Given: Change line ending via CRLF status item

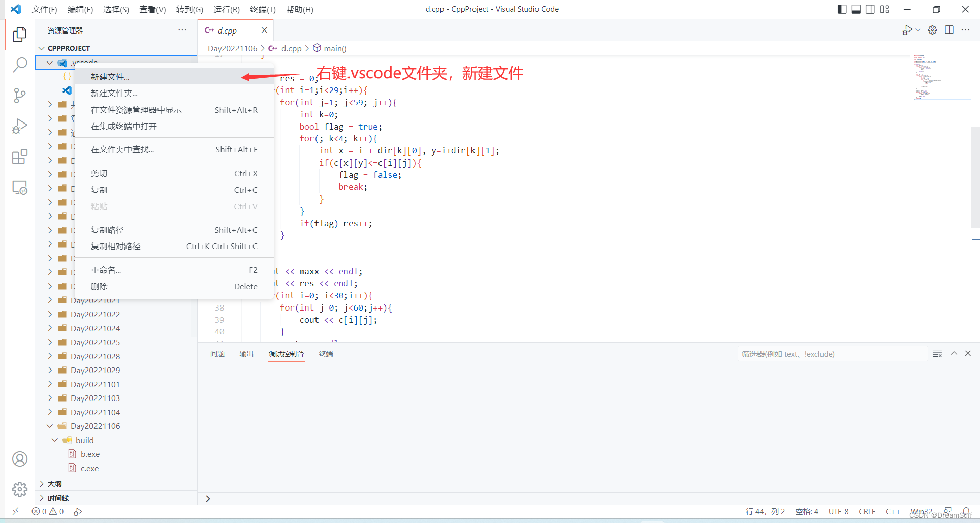Looking at the screenshot, I should [x=867, y=511].
